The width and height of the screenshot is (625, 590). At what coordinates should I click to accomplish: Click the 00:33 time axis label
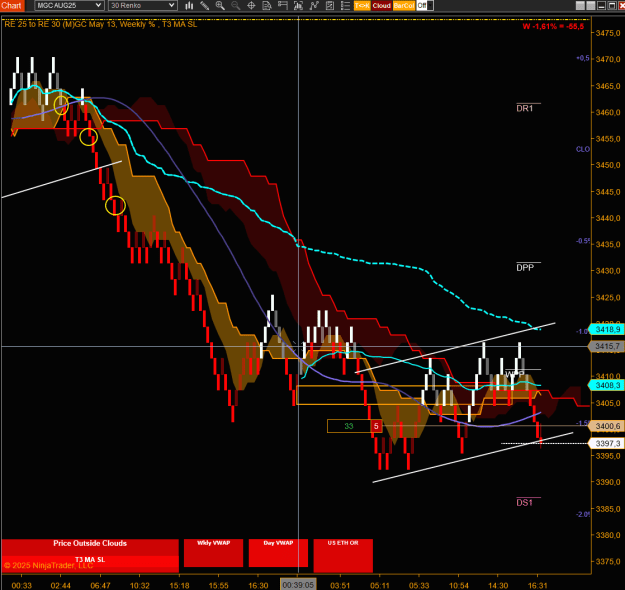click(22, 585)
